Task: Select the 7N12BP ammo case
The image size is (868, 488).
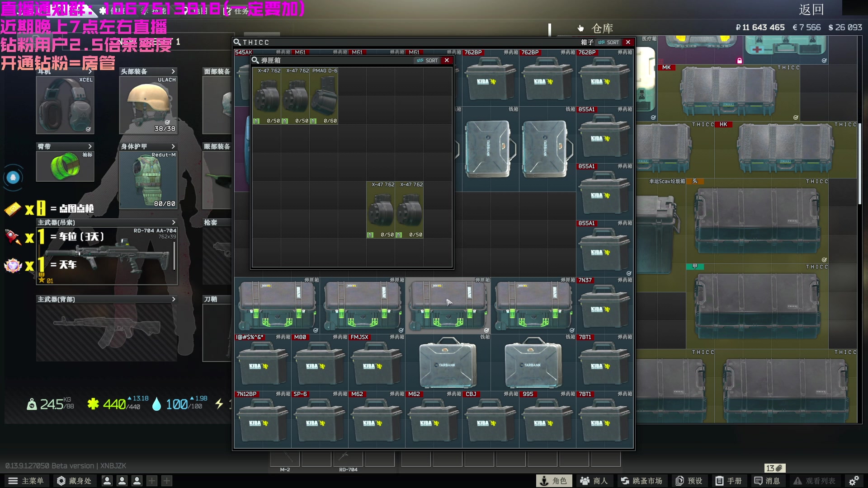Action: pos(263,420)
